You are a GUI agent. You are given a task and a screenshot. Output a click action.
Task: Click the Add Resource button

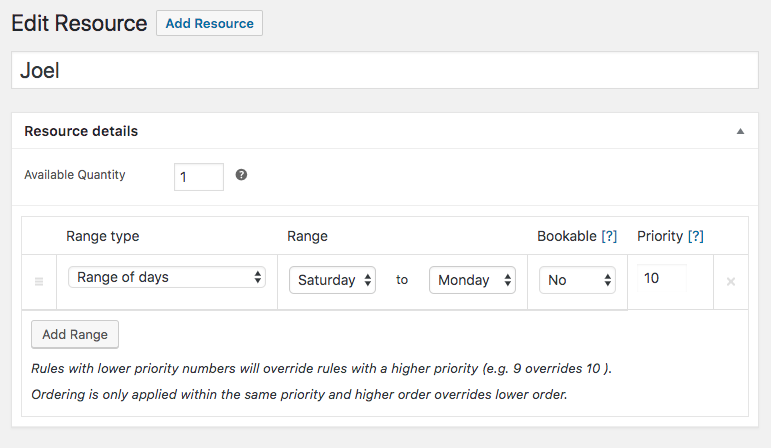click(x=209, y=24)
